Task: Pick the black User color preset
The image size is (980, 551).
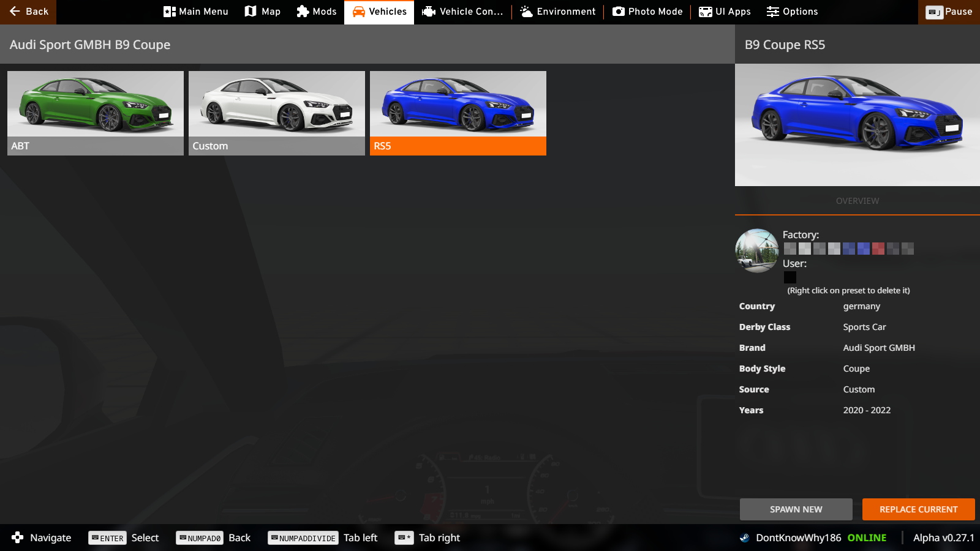Action: [x=790, y=277]
